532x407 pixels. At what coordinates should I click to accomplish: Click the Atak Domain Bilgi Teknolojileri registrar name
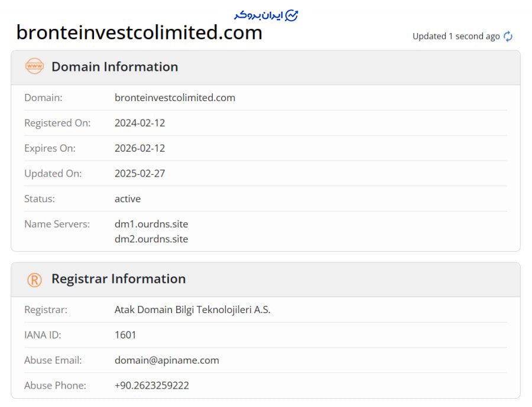pos(192,310)
